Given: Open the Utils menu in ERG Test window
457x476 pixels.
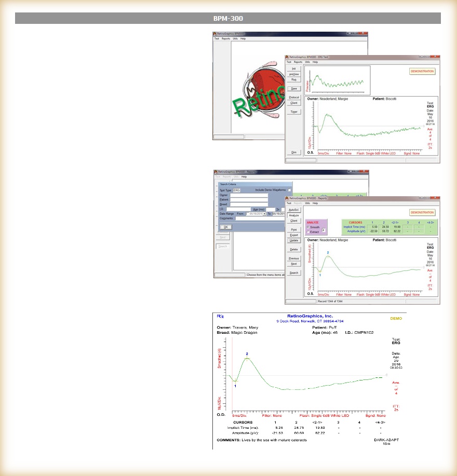Looking at the screenshot, I should point(307,62).
